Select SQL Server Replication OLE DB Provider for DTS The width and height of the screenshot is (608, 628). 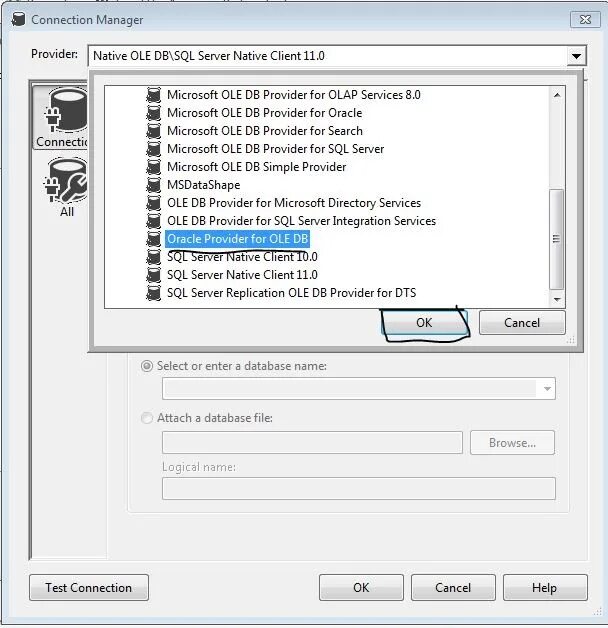pyautogui.click(x=292, y=293)
